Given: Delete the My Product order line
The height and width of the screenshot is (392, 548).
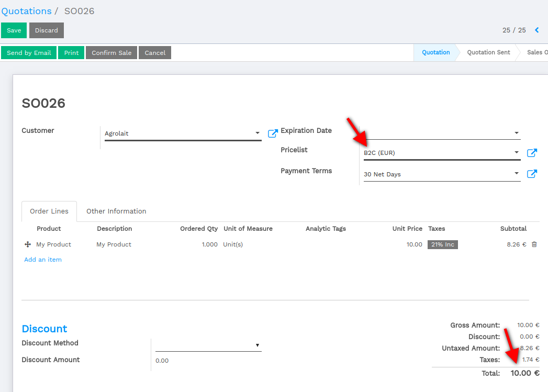Looking at the screenshot, I should (x=534, y=244).
